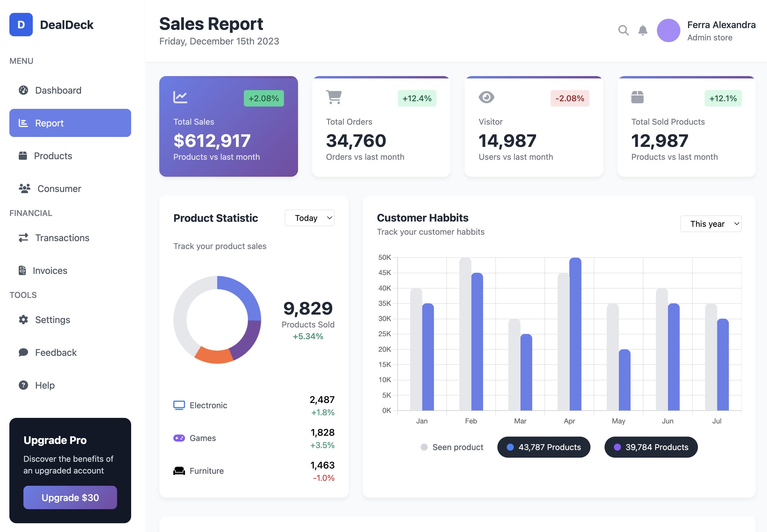Click the Electronic monitor icon

click(179, 405)
